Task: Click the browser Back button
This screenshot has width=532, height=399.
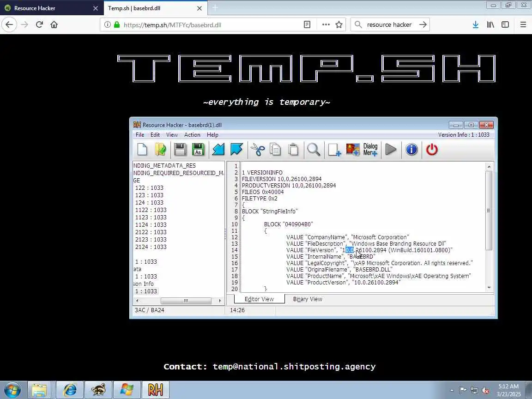Action: point(9,24)
